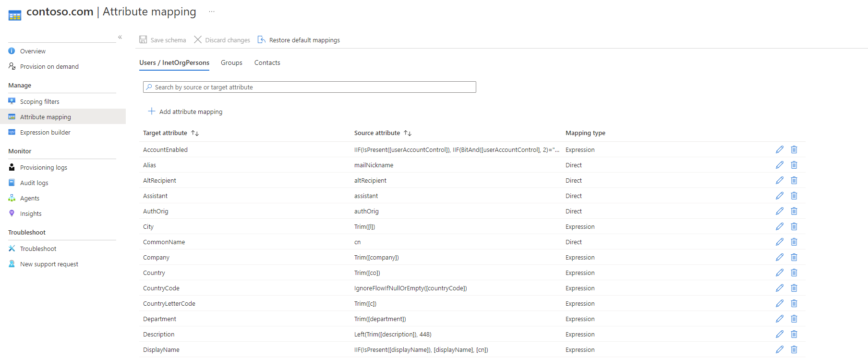Click the edit pencil for AccountEnabled mapping
Viewport: 868px width, 361px height.
pyautogui.click(x=779, y=149)
